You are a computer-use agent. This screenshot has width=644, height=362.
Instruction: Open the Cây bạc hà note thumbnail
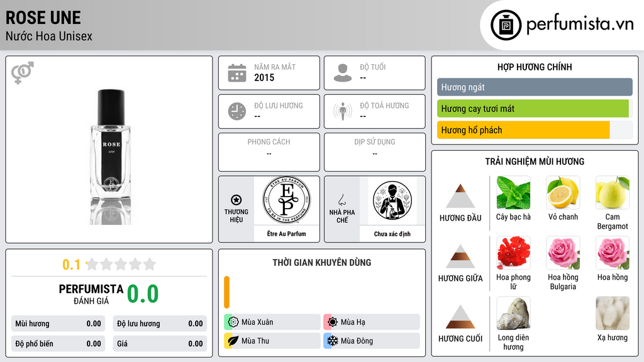(513, 193)
